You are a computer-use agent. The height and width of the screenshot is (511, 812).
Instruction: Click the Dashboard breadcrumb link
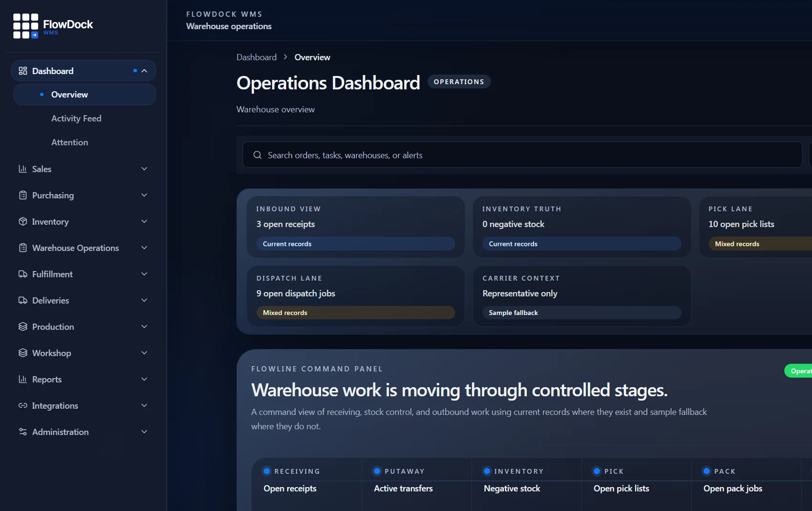coord(256,57)
